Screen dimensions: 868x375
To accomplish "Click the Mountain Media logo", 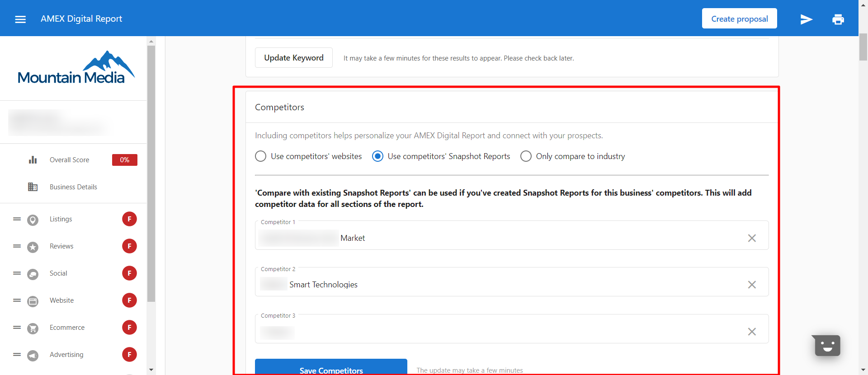I will (x=76, y=68).
